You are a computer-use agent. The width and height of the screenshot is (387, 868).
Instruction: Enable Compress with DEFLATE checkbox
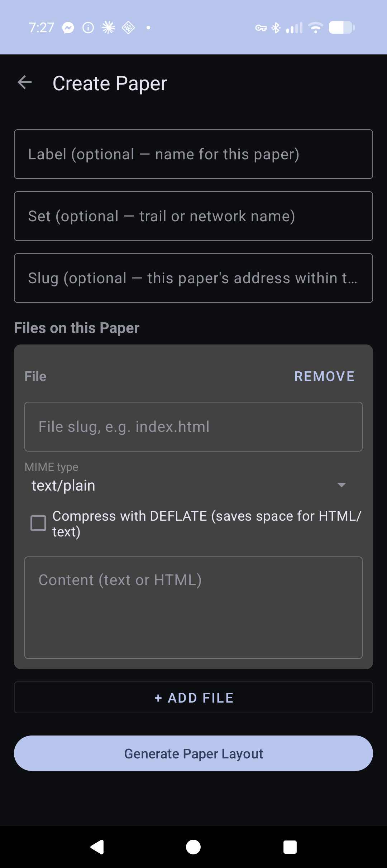tap(38, 523)
